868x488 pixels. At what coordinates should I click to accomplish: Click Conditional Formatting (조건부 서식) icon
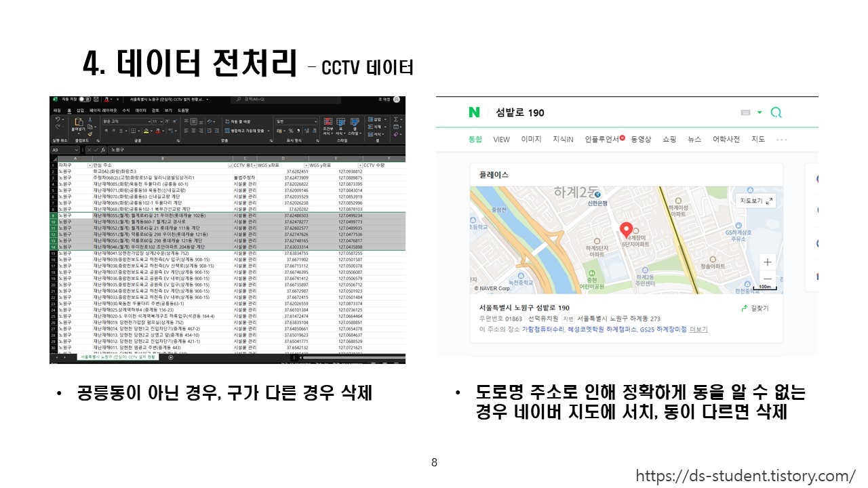tap(328, 121)
